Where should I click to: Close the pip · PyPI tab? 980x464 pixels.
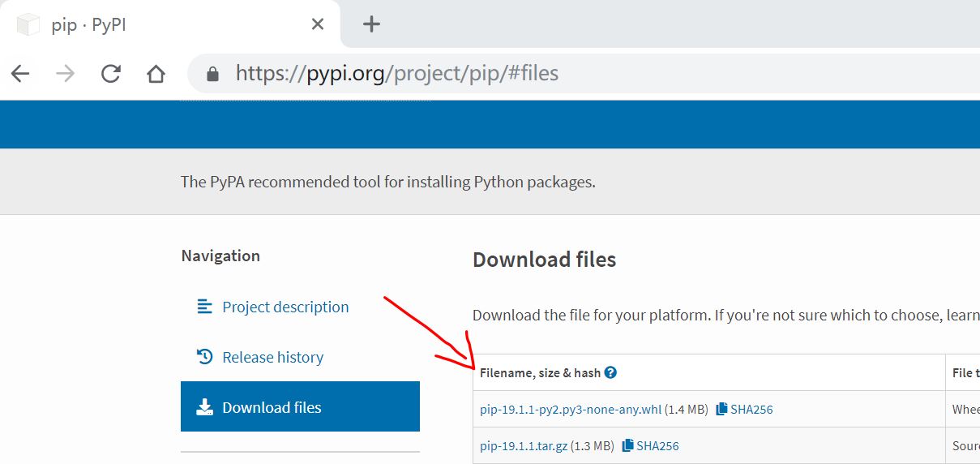tap(318, 24)
